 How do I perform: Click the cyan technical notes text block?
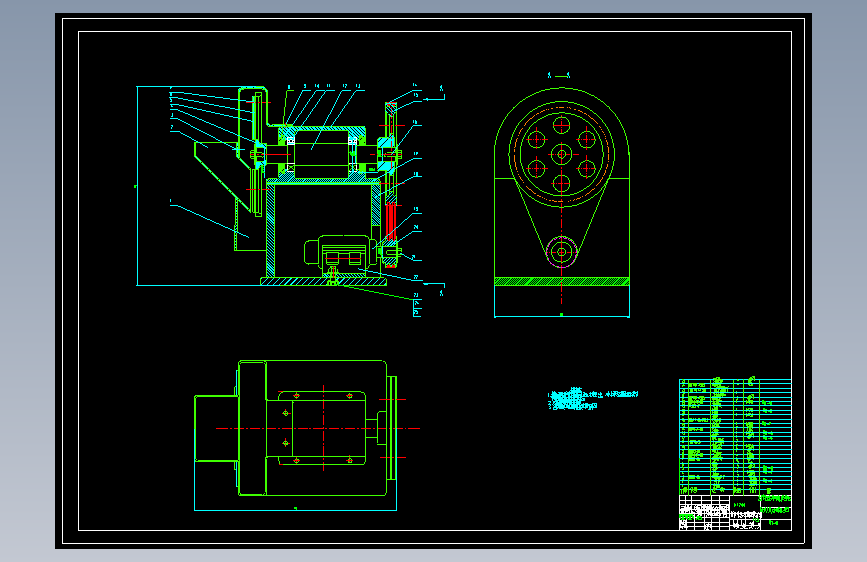(593, 399)
